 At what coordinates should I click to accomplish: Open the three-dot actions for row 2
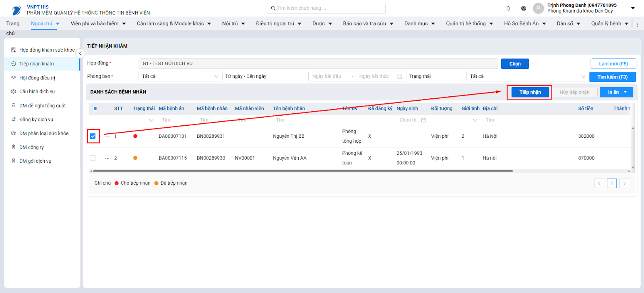click(107, 158)
